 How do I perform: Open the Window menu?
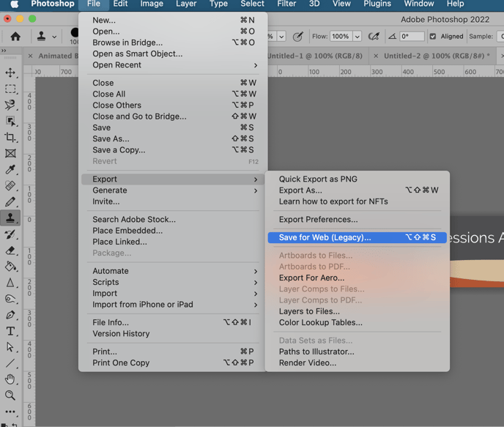point(419,4)
